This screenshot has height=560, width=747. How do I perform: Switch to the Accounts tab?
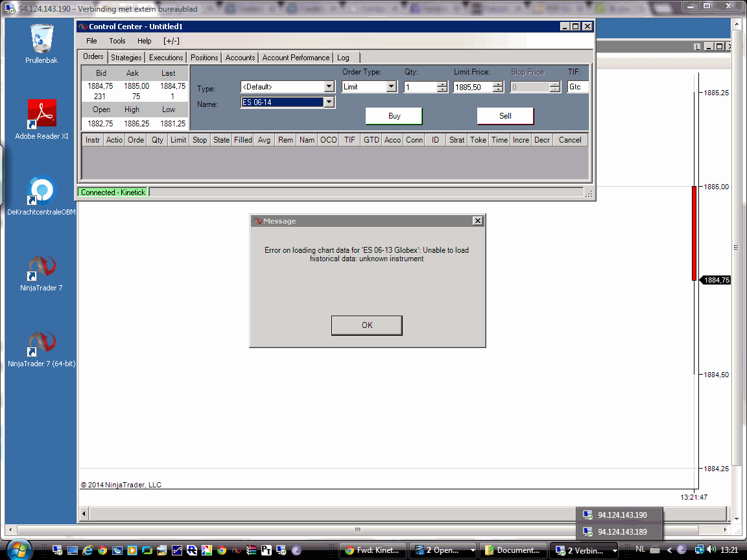pos(240,58)
